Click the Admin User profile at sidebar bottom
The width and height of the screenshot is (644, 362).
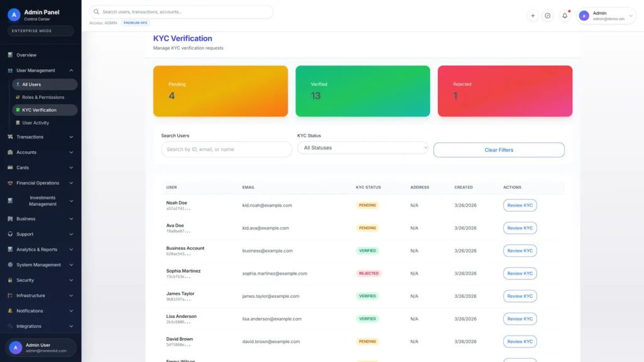click(x=41, y=348)
